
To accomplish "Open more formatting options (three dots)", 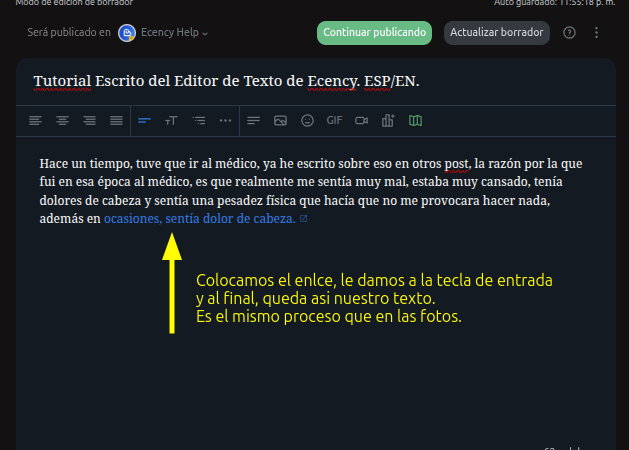I will (225, 121).
